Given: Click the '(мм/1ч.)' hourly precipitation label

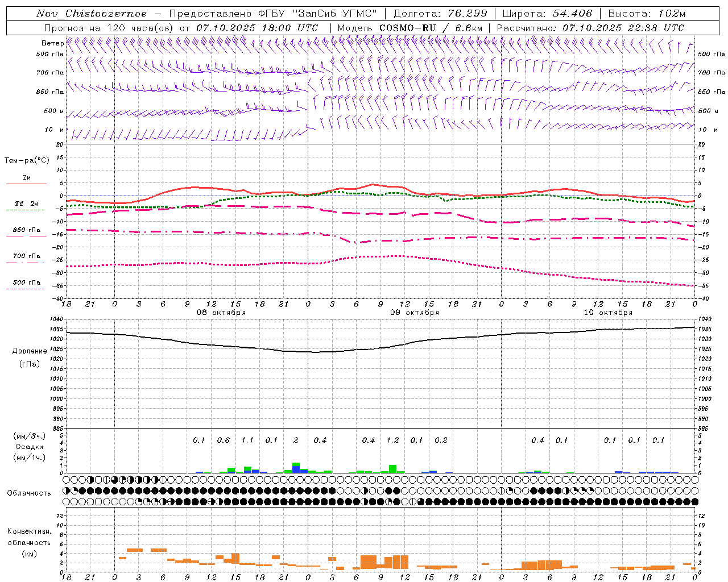Looking at the screenshot, I should (x=29, y=458).
